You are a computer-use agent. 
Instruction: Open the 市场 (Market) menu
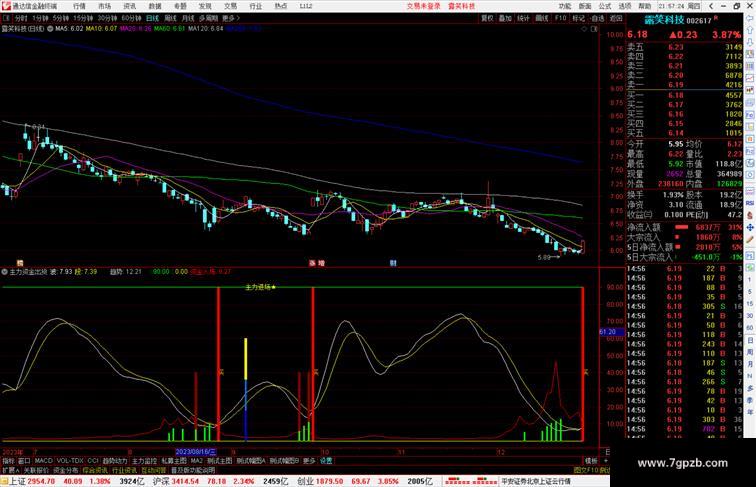click(105, 6)
